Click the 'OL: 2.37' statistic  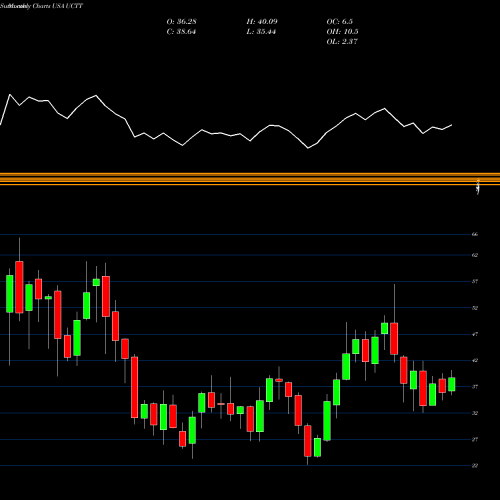[x=342, y=41]
